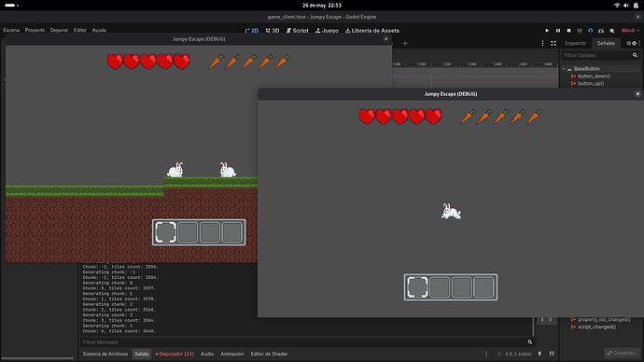Click the 4.6.3.stable version label
Screen dimensions: 644x362
518,354
